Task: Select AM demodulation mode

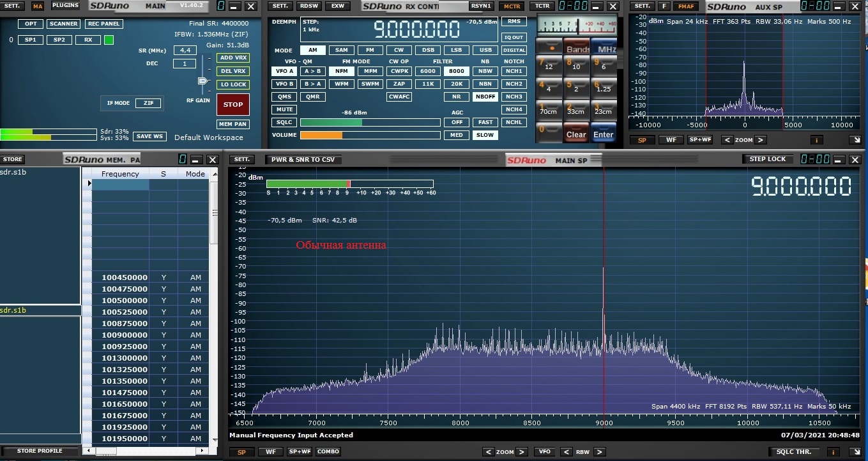Action: coord(312,50)
